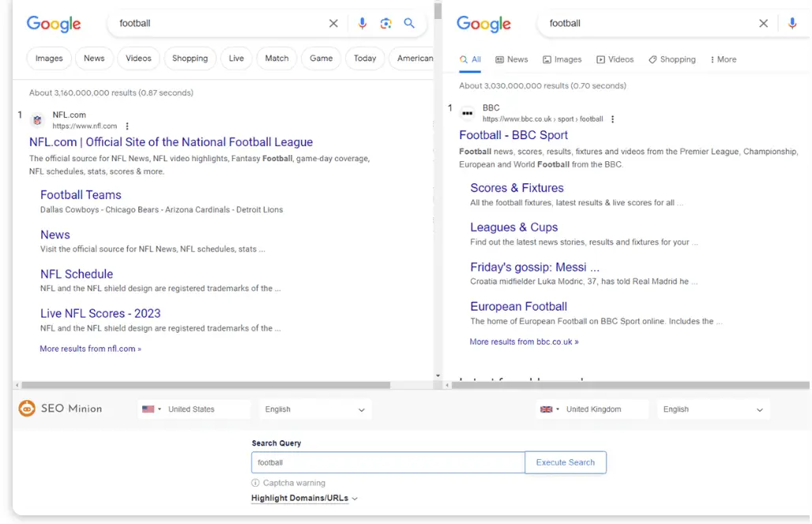Open the Scores & Fixtures sitelink
This screenshot has width=812, height=524.
click(517, 188)
